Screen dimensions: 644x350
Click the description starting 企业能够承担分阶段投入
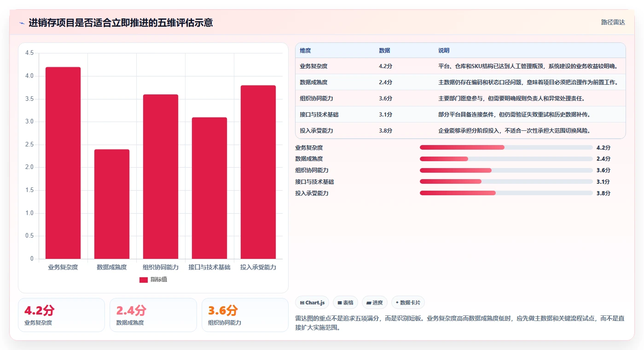pyautogui.click(x=515, y=131)
